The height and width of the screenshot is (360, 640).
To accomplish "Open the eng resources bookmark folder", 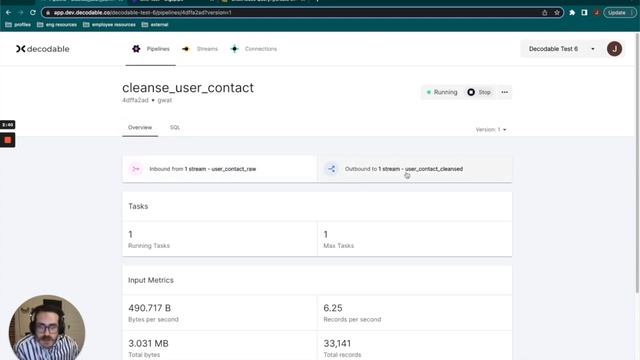I will click(57, 25).
